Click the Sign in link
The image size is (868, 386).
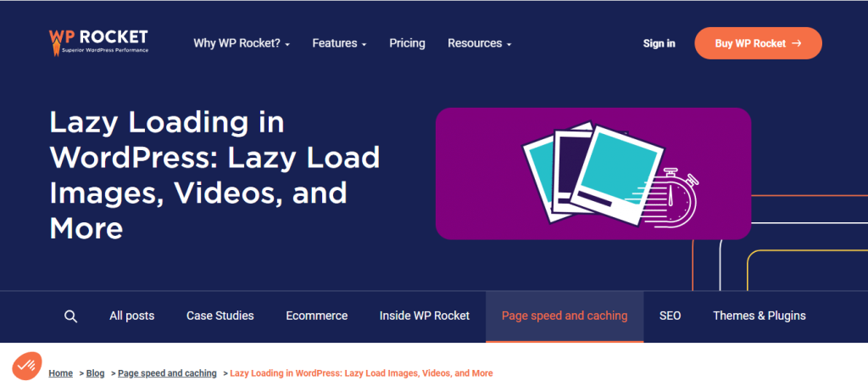click(x=659, y=43)
